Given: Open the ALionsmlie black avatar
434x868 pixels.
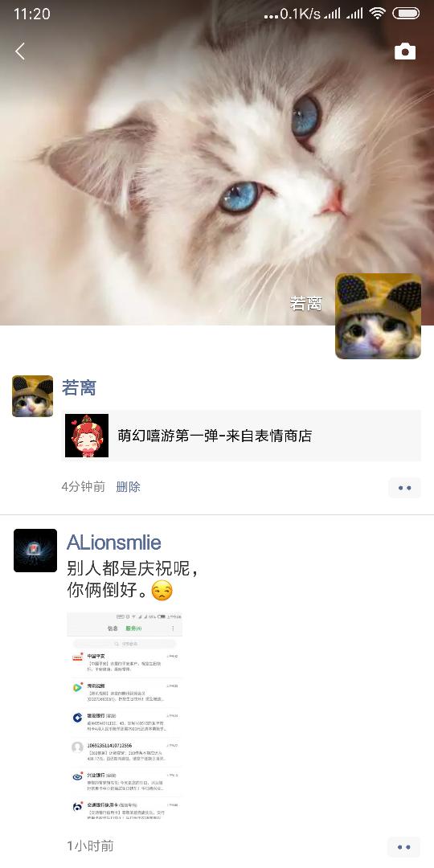Looking at the screenshot, I should (35, 551).
